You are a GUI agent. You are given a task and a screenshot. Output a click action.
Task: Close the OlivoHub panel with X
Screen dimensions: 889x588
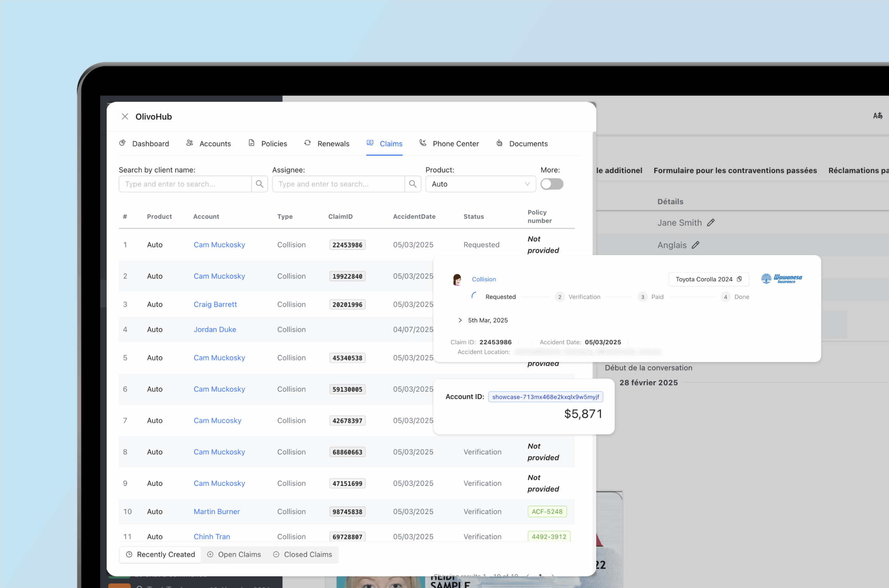point(125,117)
